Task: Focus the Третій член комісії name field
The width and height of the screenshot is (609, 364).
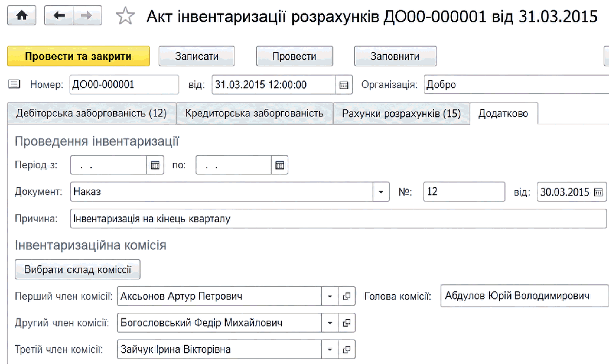Action: pyautogui.click(x=219, y=349)
